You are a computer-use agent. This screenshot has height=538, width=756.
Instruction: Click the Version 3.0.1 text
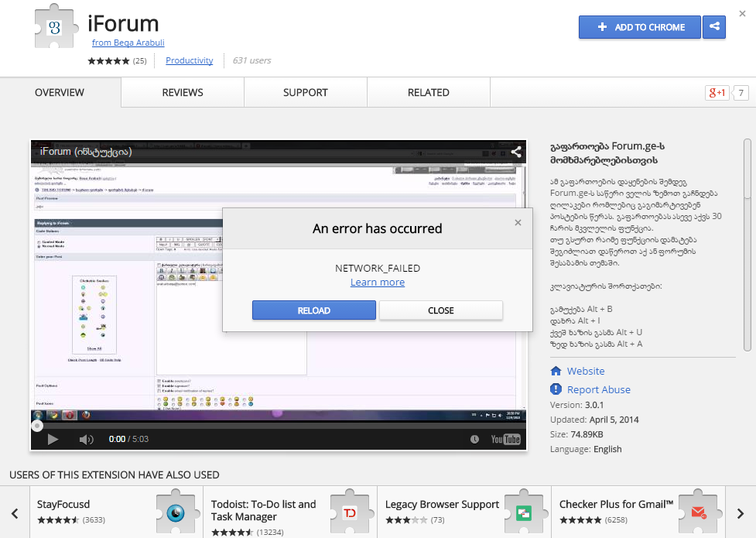[576, 405]
